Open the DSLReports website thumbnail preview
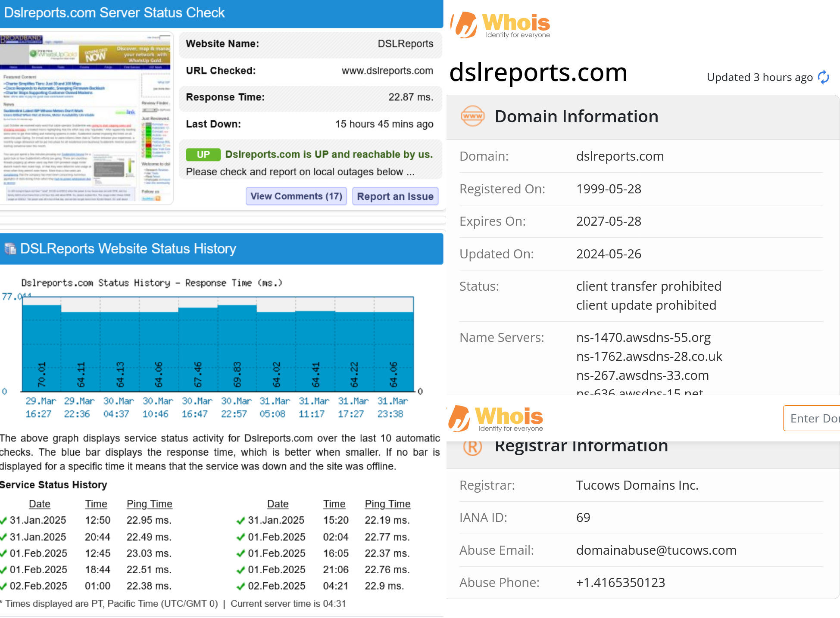 click(86, 118)
